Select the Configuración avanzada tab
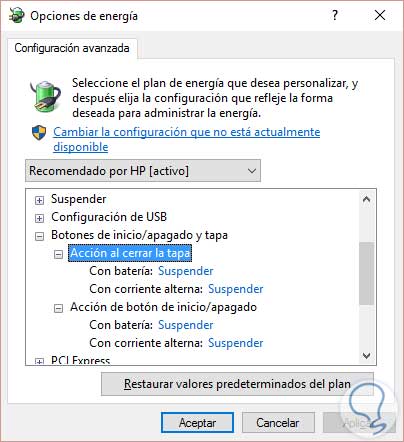This screenshot has width=404, height=442. pos(72,48)
